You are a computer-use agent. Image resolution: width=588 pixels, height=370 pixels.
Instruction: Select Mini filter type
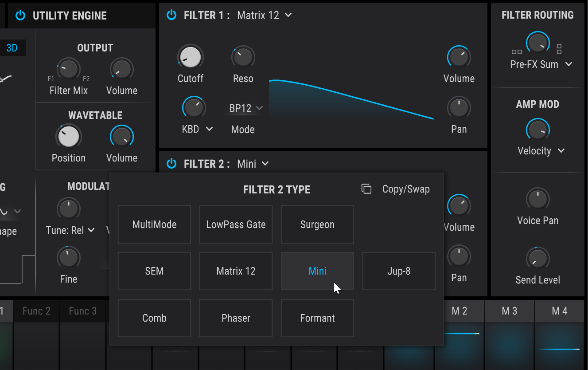point(317,271)
